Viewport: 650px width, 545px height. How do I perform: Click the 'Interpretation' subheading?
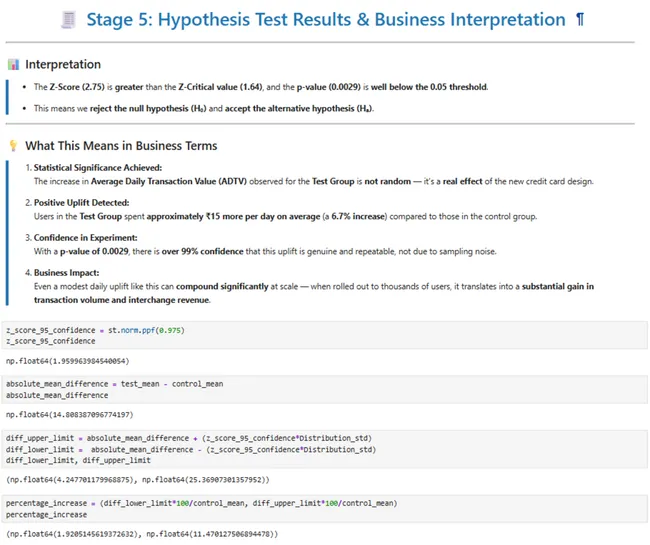(63, 64)
